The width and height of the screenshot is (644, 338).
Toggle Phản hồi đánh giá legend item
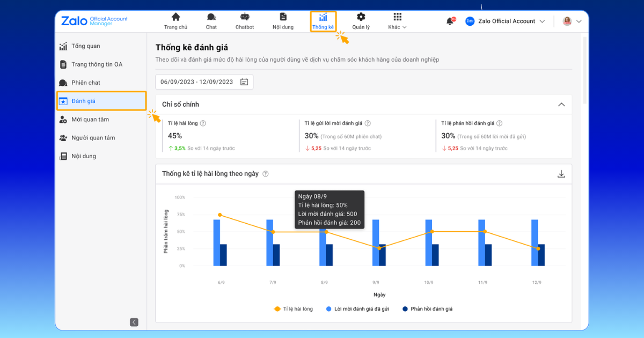point(427,309)
